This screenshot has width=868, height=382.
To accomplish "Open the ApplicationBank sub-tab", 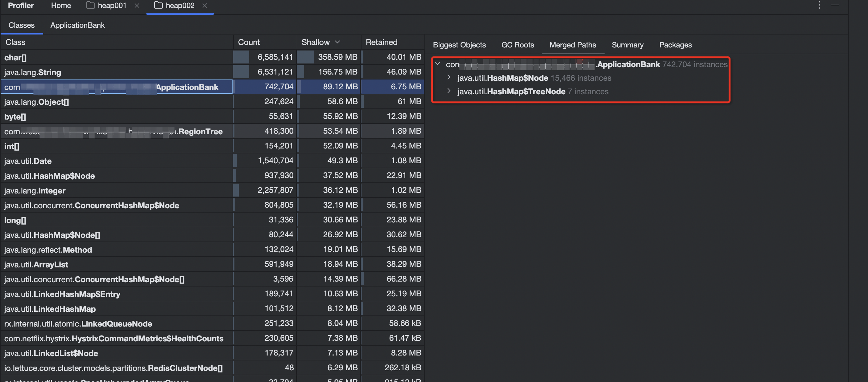I will [x=77, y=25].
